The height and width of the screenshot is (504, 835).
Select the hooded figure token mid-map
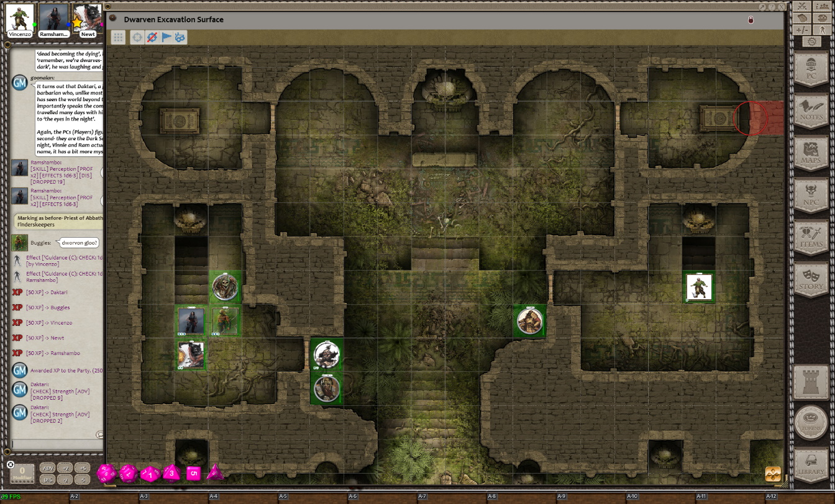coord(530,321)
